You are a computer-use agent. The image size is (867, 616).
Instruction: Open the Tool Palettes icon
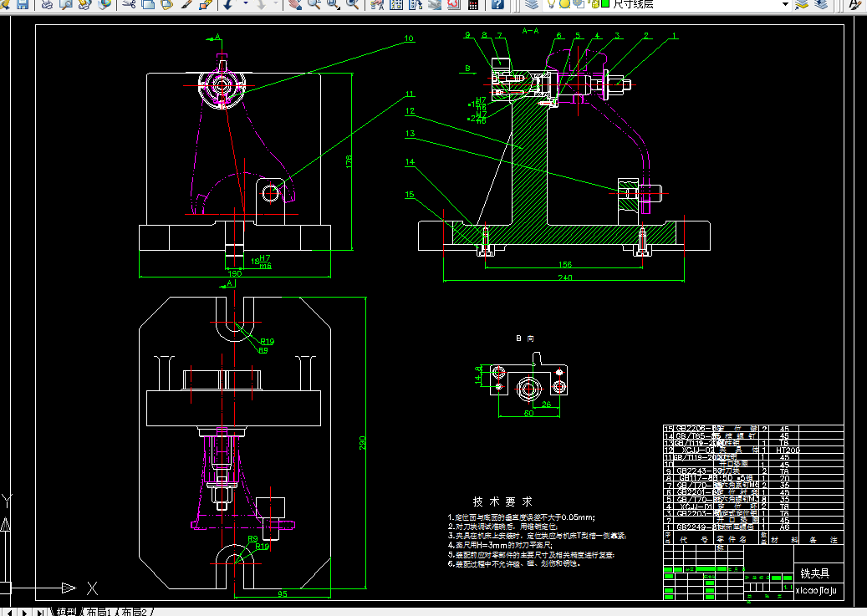[x=416, y=4]
